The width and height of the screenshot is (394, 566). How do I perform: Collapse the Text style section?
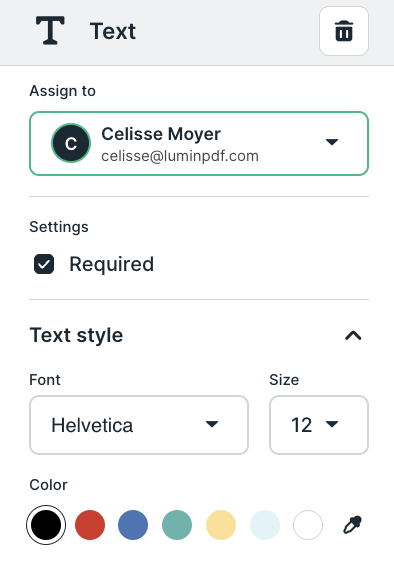click(353, 336)
